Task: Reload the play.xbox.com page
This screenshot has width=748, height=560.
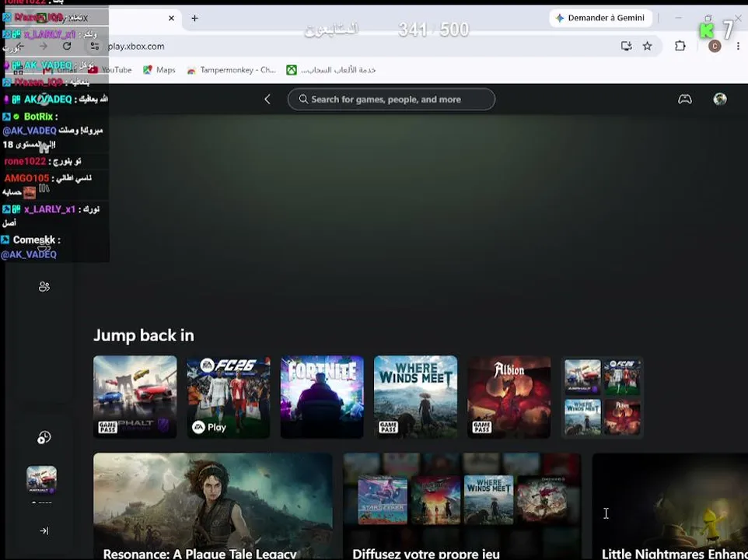Action: click(67, 46)
